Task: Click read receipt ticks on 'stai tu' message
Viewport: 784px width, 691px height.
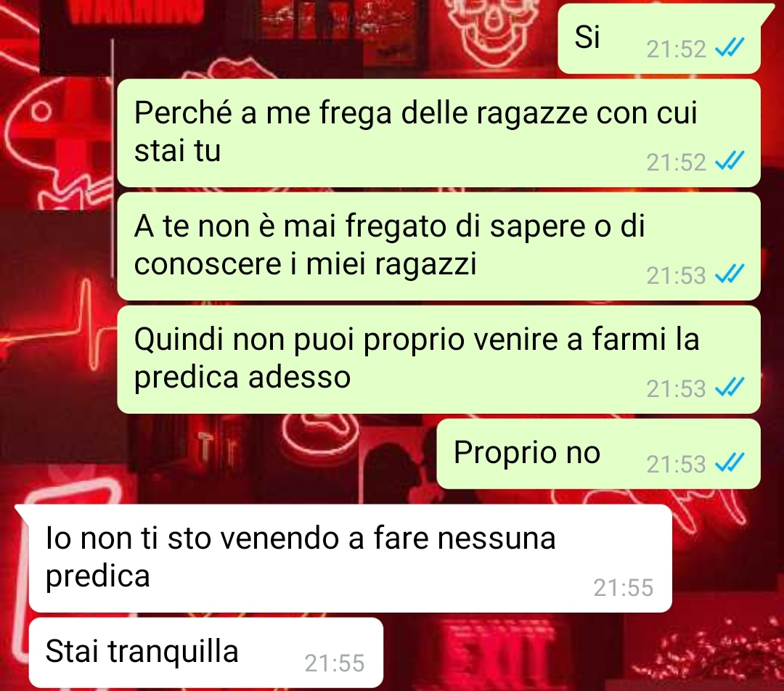Action: pos(730,161)
